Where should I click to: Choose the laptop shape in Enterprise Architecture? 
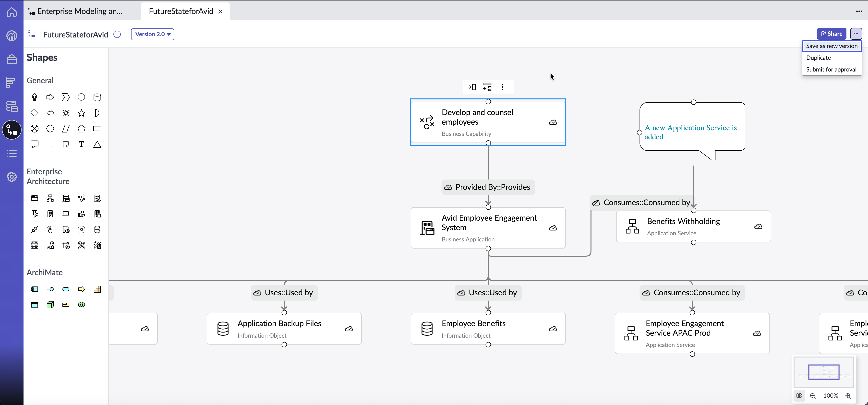tap(66, 214)
